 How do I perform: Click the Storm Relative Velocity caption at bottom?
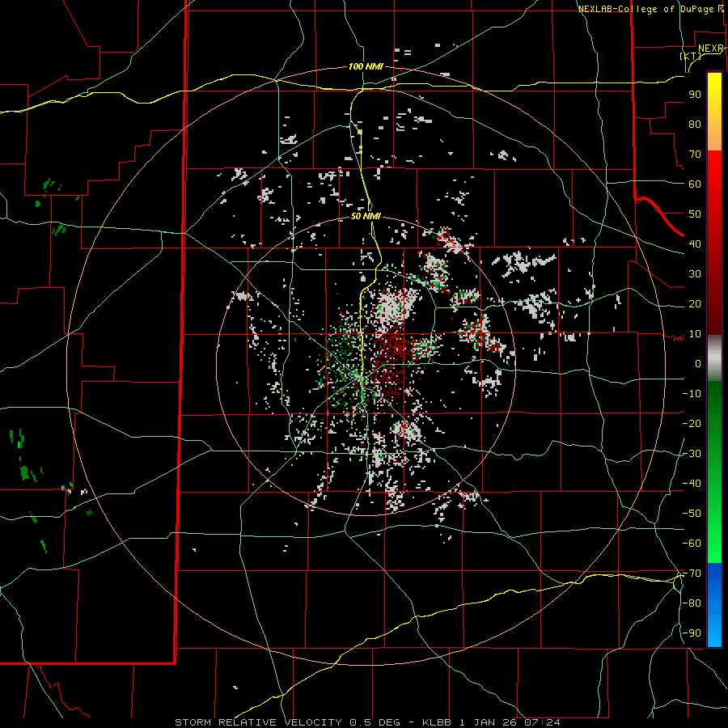pos(367,722)
